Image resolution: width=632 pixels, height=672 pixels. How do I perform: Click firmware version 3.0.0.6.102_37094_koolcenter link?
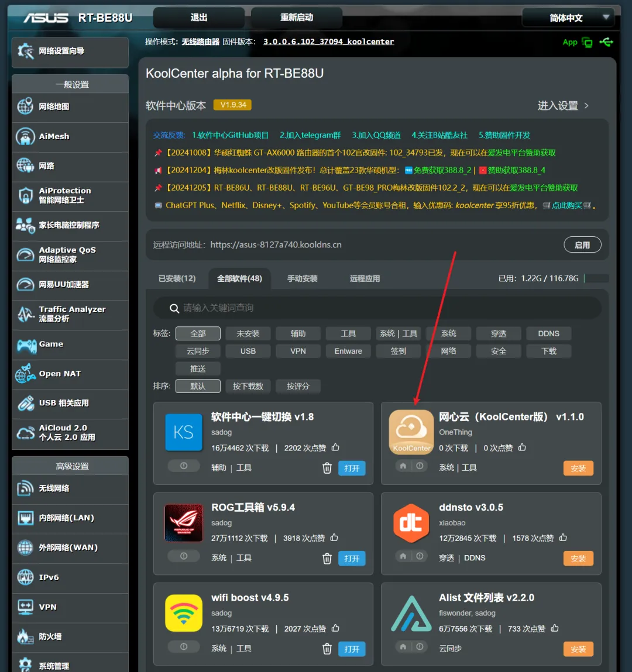coord(328,42)
